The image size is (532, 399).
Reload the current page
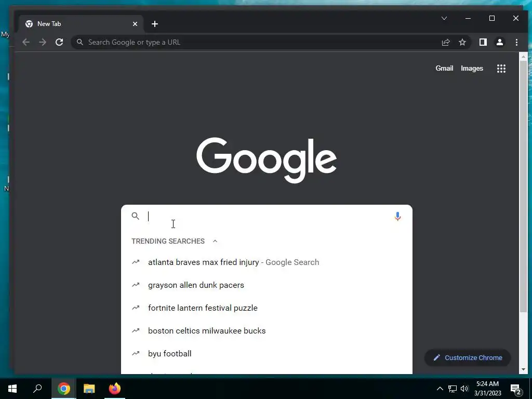pyautogui.click(x=59, y=42)
